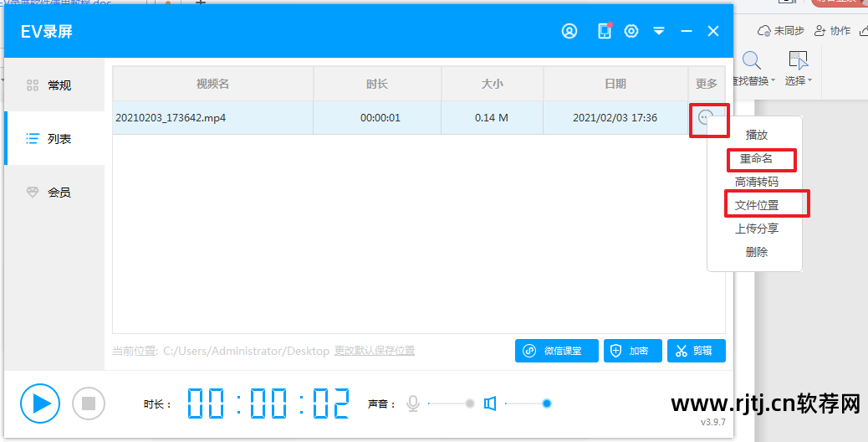The width and height of the screenshot is (868, 442).
Task: Open the phone device icon
Action: pyautogui.click(x=605, y=31)
